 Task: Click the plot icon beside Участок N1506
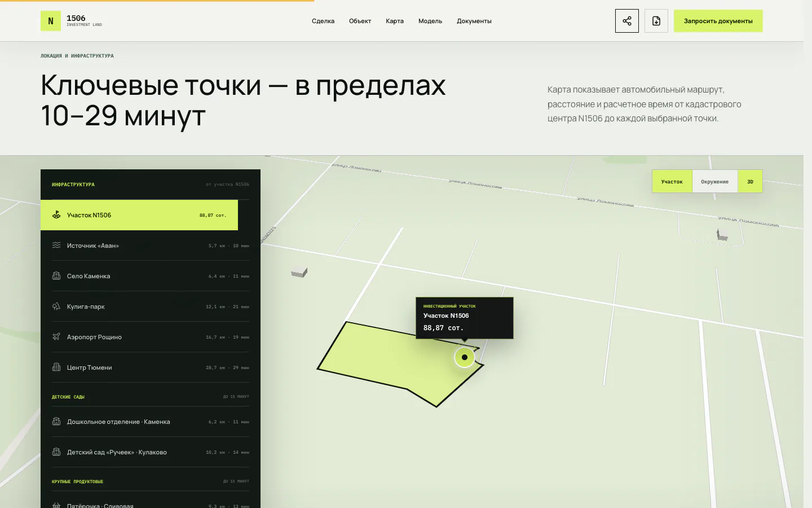(56, 215)
